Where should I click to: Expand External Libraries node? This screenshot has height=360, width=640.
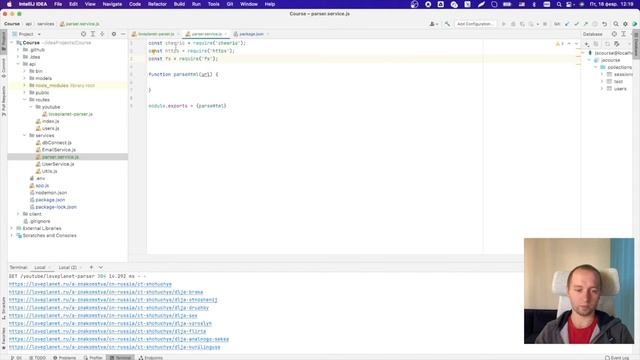coord(11,228)
